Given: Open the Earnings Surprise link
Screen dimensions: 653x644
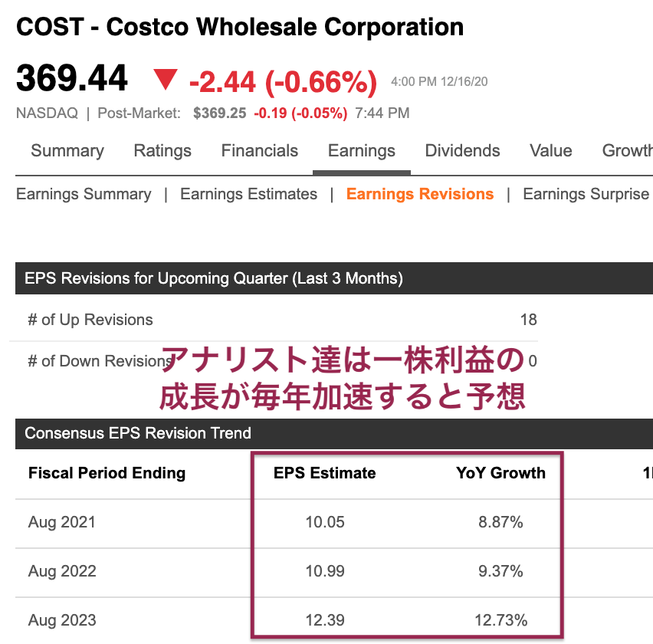Looking at the screenshot, I should pos(586,194).
